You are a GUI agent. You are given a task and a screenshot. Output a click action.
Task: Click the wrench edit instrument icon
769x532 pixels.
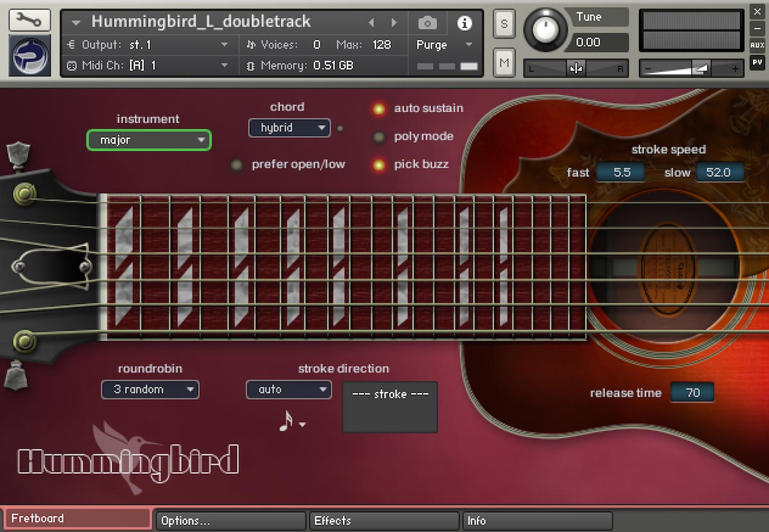[29, 20]
